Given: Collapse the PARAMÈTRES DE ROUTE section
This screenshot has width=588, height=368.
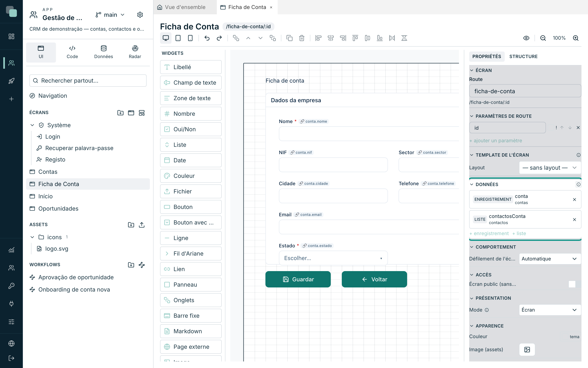Looking at the screenshot, I should pyautogui.click(x=472, y=116).
